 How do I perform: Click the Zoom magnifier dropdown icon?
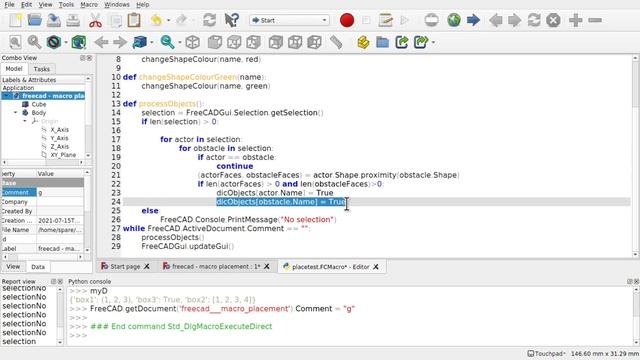(167, 42)
